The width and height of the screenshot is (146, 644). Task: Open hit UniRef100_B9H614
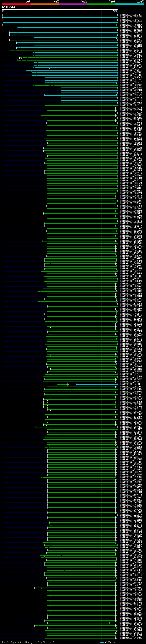click(x=131, y=30)
